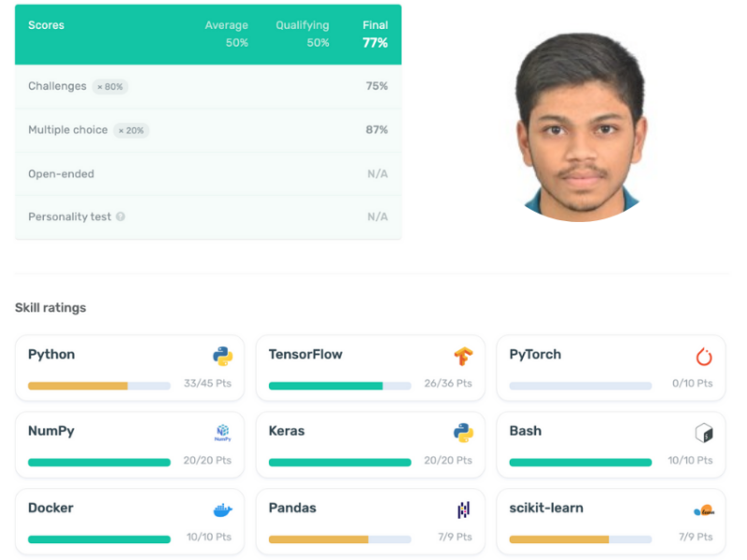
Task: Click the TensorFlow logo icon
Action: tap(463, 357)
